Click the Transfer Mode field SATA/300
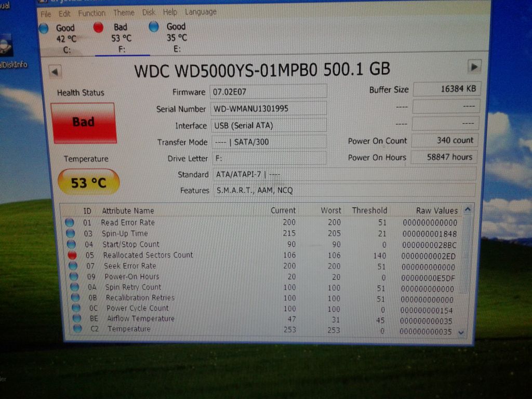This screenshot has width=532, height=399. pyautogui.click(x=269, y=142)
